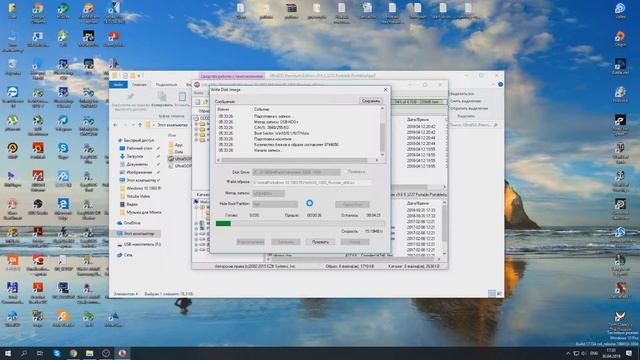Click the Вставить ribbon icon
This screenshot has height=360, width=640.
click(182, 97)
